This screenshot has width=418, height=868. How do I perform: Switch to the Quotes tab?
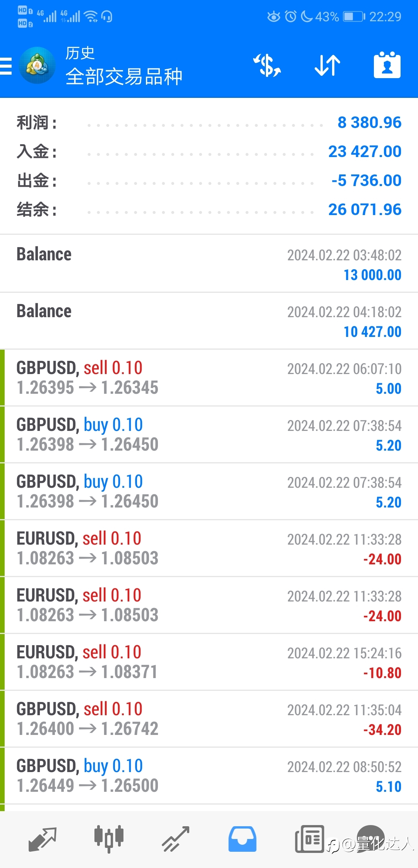[x=43, y=839]
